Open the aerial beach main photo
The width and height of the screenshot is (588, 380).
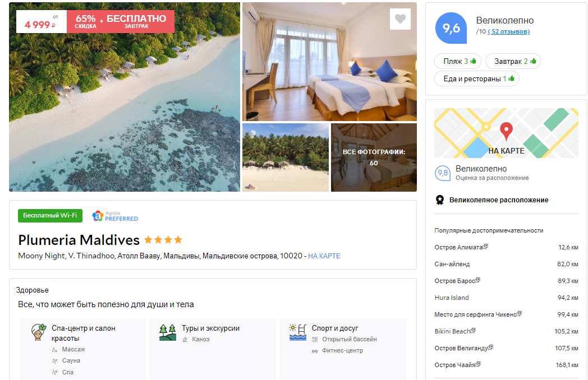[x=125, y=97]
